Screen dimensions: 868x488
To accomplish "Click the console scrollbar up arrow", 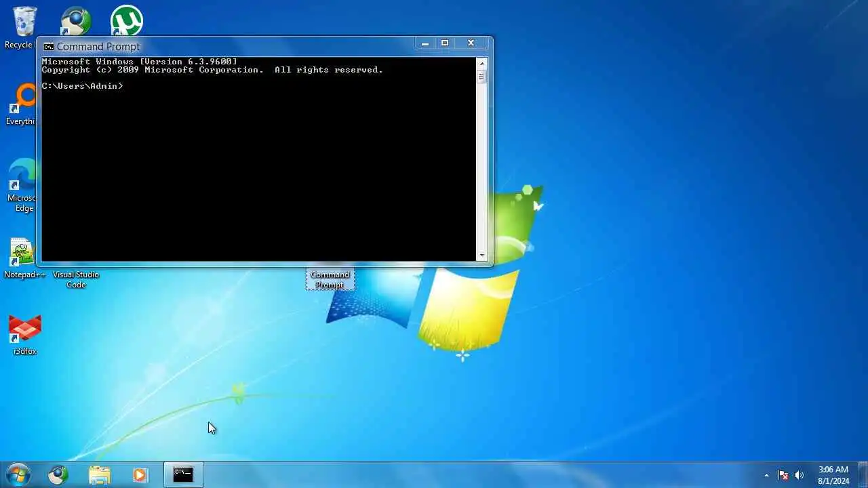I will pyautogui.click(x=482, y=63).
